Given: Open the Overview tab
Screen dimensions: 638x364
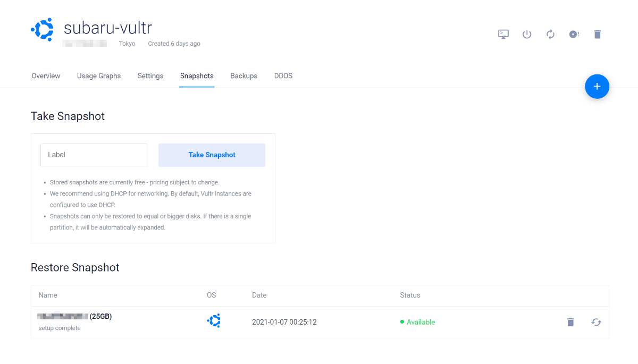Looking at the screenshot, I should click(x=46, y=76).
